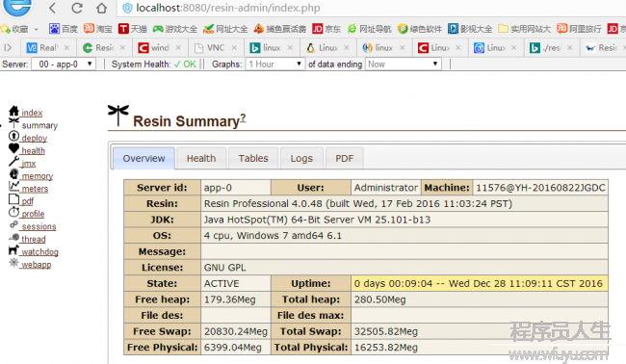Click the deploy sidebar icon
Screen dimensions: 626x364
tap(14, 136)
